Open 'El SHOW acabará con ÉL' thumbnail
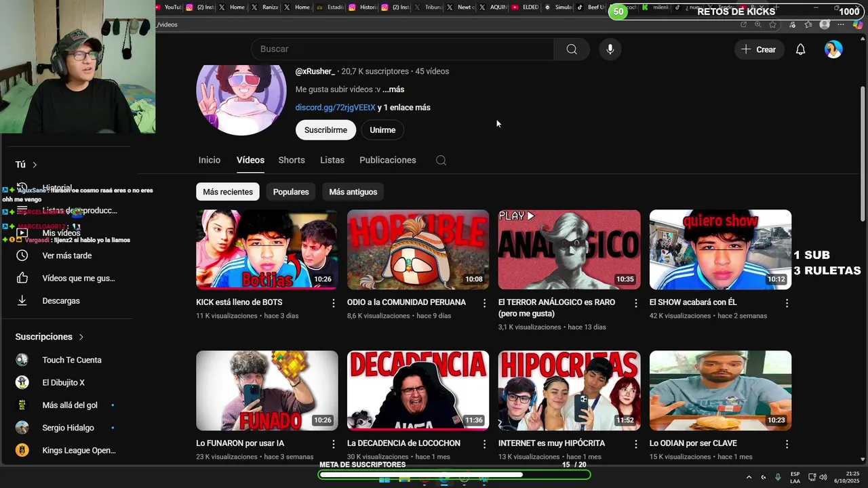The image size is (868, 488). click(x=720, y=249)
